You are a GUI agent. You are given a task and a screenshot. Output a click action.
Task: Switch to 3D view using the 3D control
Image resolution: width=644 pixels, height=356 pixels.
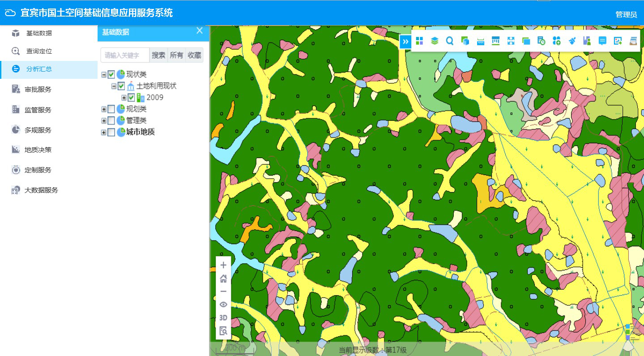223,317
